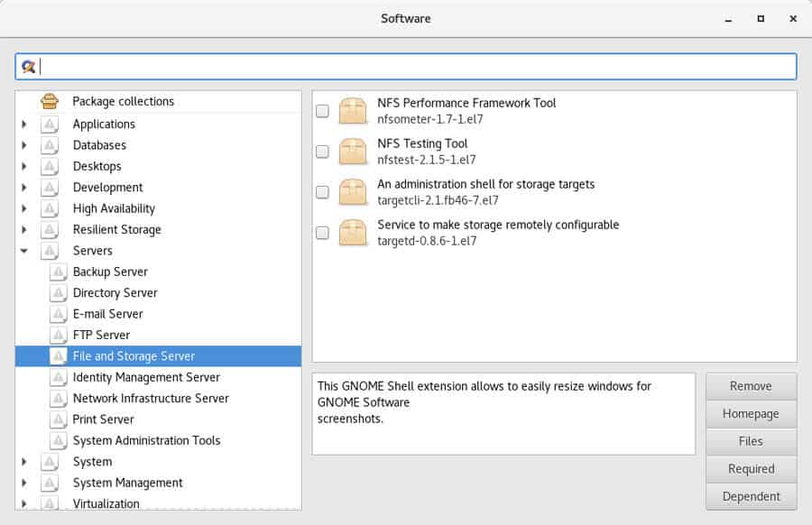Image resolution: width=812 pixels, height=525 pixels.
Task: Select 'targetd-0.8.6-1.el7' version text
Action: coord(428,241)
